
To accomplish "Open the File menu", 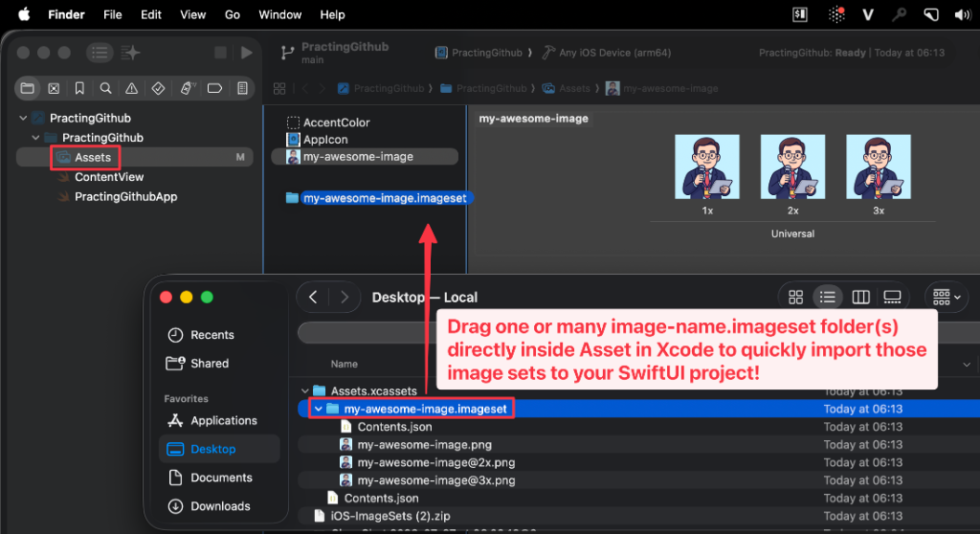I will pyautogui.click(x=113, y=14).
